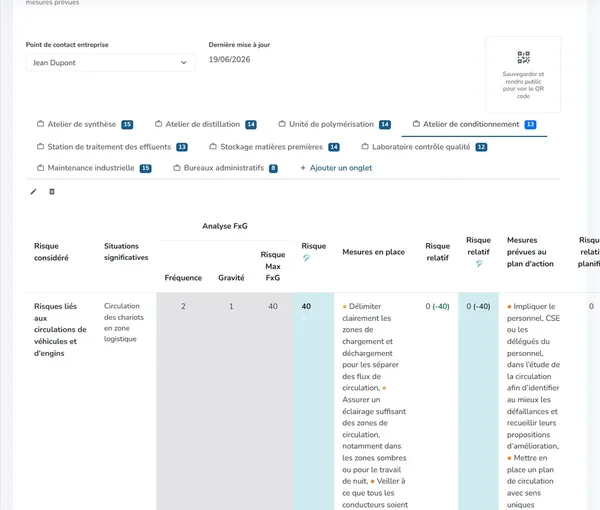Open the Bureaux administratifs tab
Screen dimensions: 600x510
click(225, 168)
